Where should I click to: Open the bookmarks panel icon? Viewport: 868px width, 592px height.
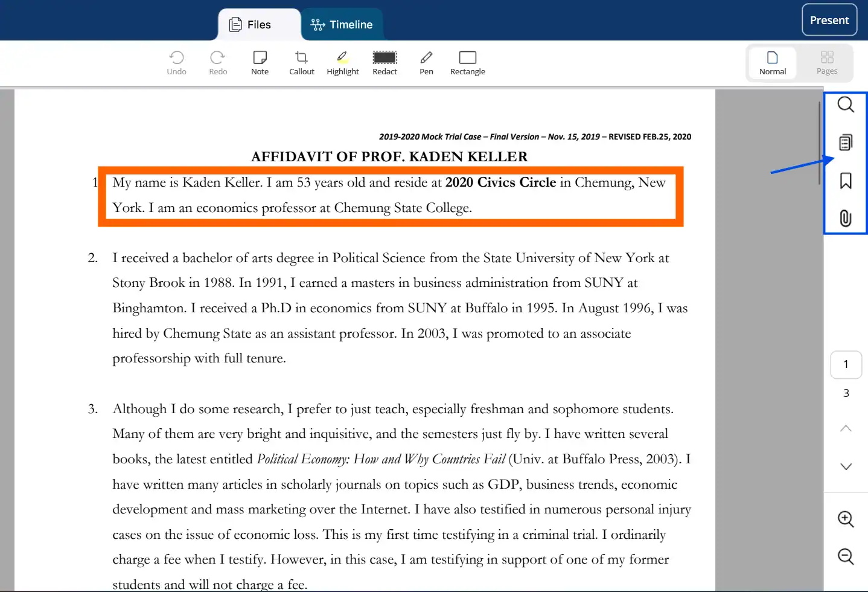click(x=846, y=181)
